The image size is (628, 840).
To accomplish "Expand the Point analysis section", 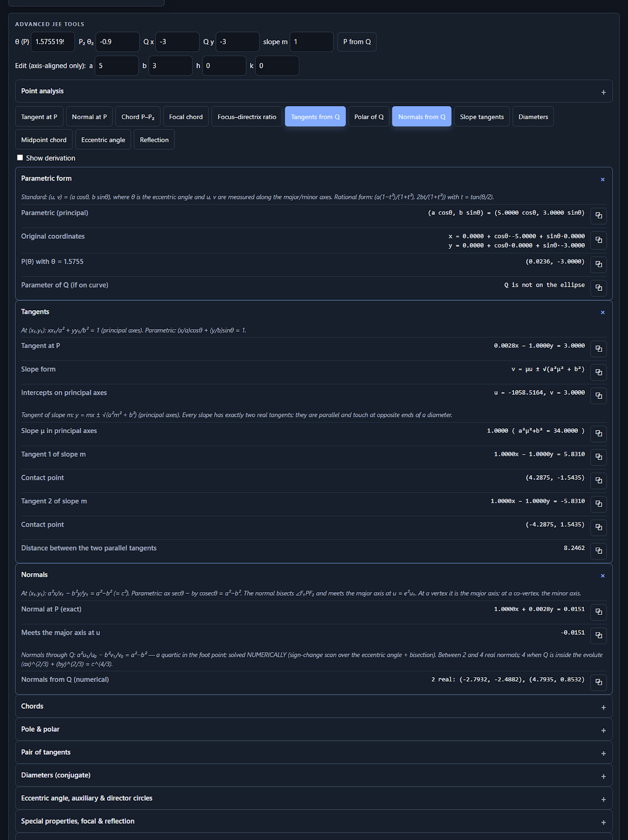I will 313,91.
